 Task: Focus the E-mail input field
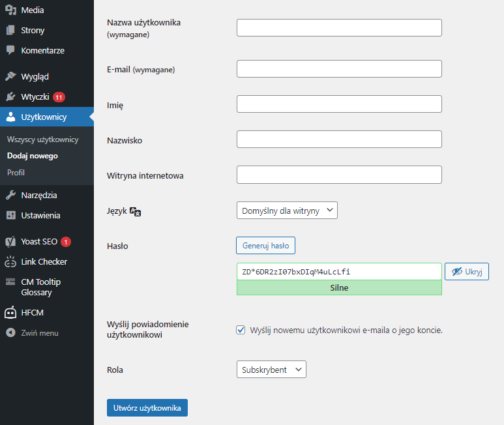[339, 68]
